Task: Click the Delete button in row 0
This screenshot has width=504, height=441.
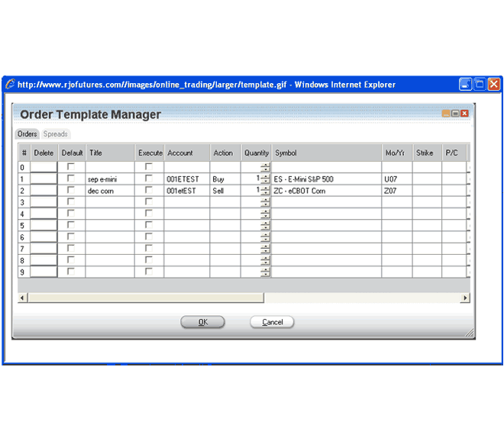Action: pos(44,167)
